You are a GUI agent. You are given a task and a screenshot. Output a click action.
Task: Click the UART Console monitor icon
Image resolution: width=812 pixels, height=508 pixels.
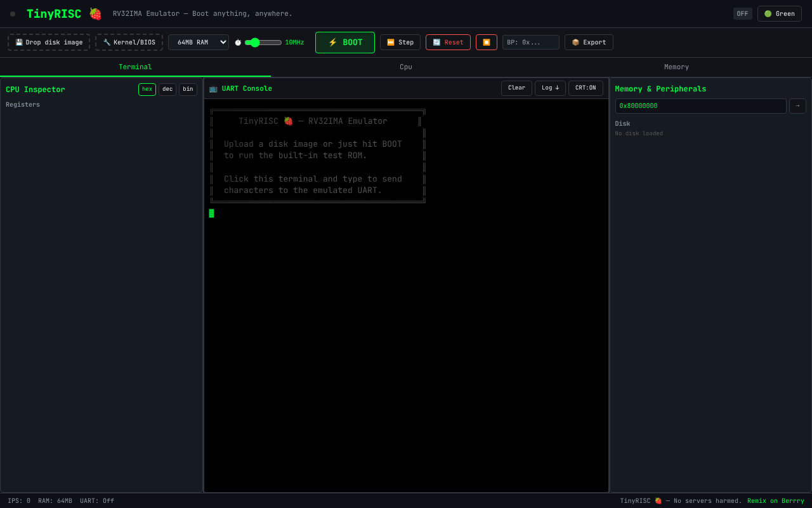coord(213,88)
